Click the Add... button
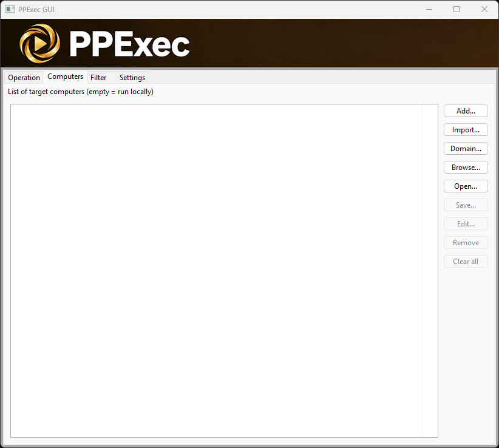499x448 pixels. coord(466,111)
